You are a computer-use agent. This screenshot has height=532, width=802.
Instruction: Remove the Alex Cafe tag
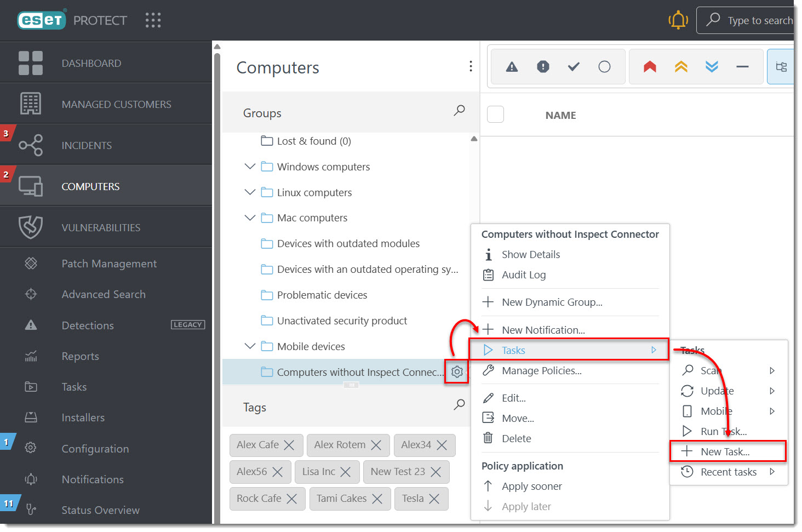pos(289,445)
